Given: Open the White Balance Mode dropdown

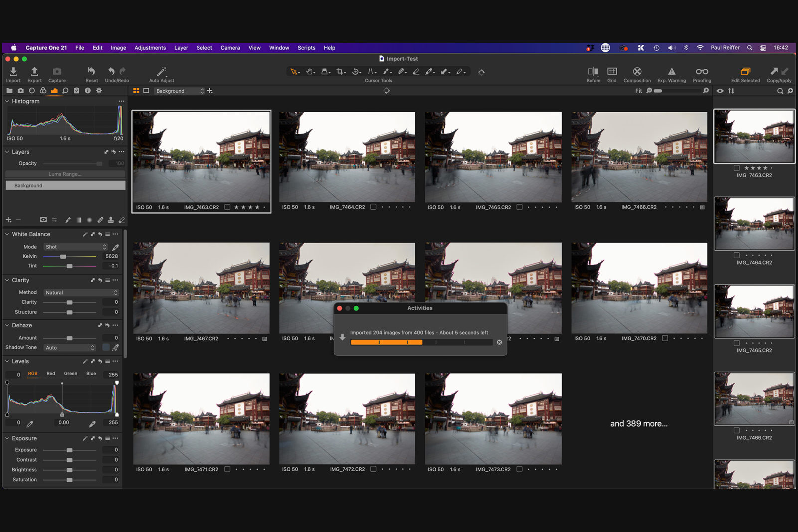Looking at the screenshot, I should 75,246.
